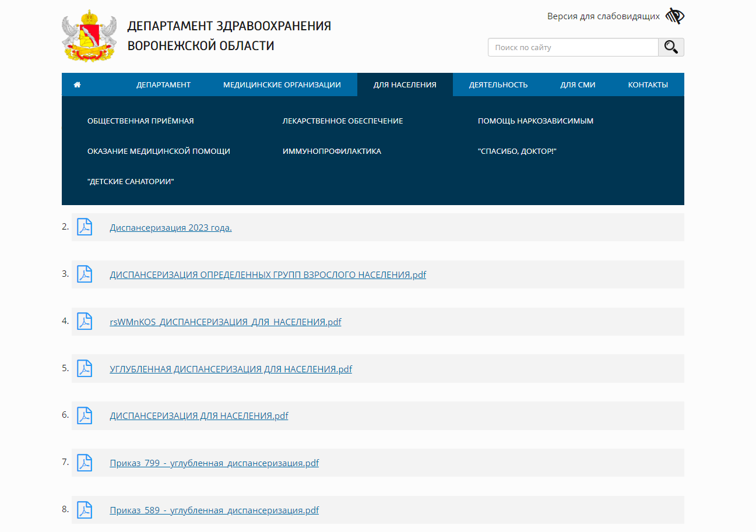Click PDF icon for УГЛУБЛЕННАЯ ДИСПАНСЕРИЗАЦИЯ file
Screen dimensions: 756x532
click(x=85, y=369)
